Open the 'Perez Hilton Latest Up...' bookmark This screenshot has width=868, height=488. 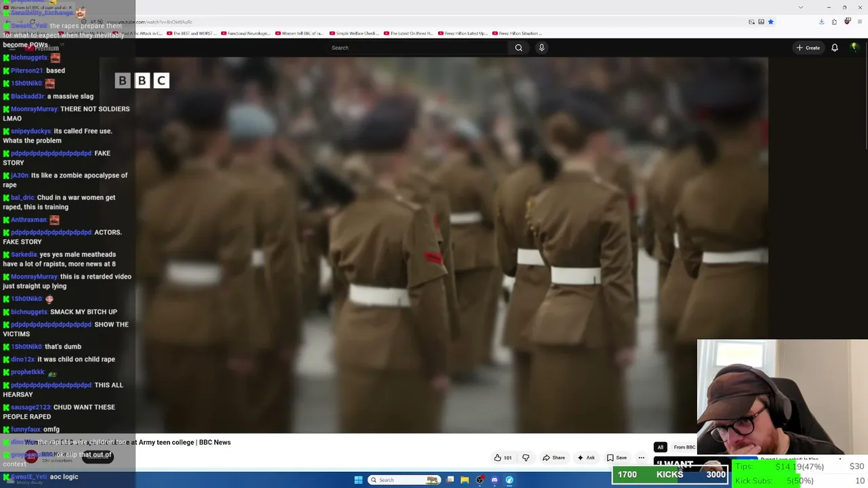coord(462,33)
